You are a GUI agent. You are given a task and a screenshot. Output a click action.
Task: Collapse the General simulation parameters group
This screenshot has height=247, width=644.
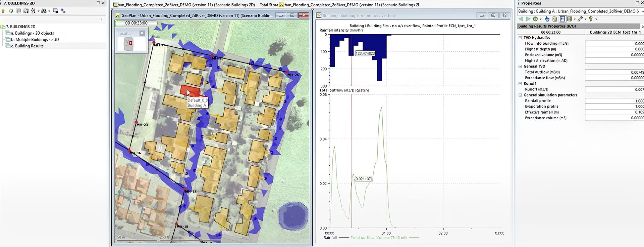click(520, 95)
